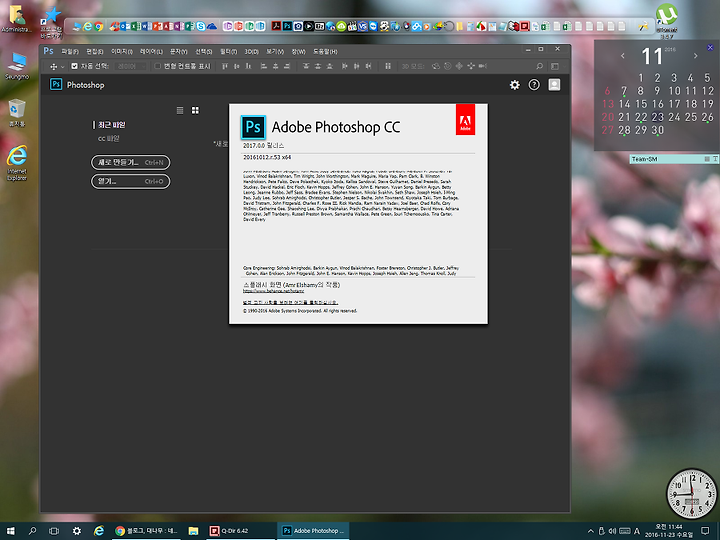Click the Ps logo in About dialog

pos(253,127)
